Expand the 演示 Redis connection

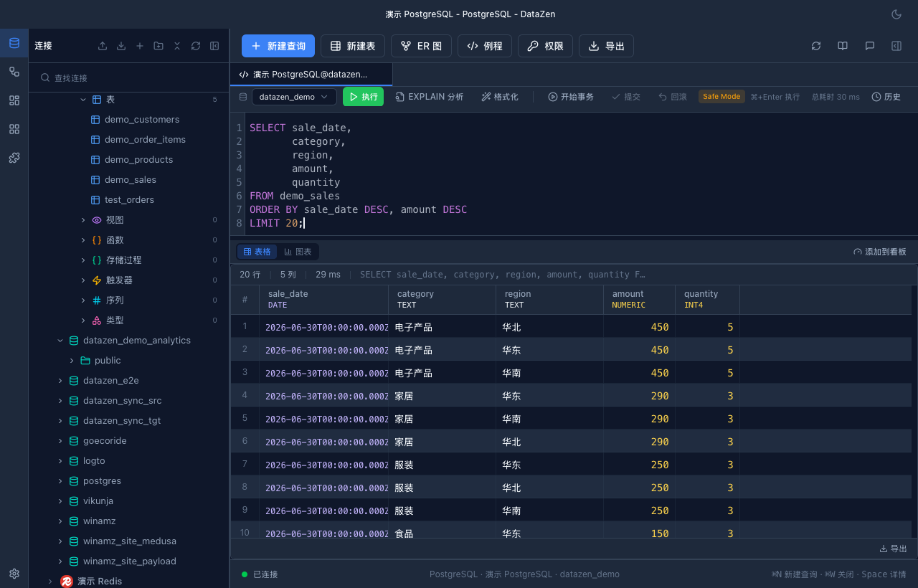(x=49, y=582)
